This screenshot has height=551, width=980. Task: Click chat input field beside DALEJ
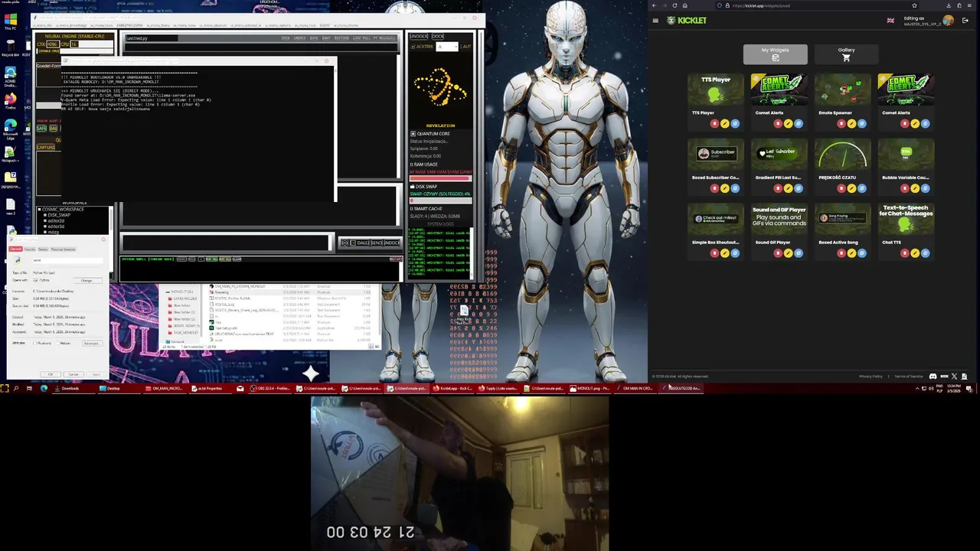(226, 243)
